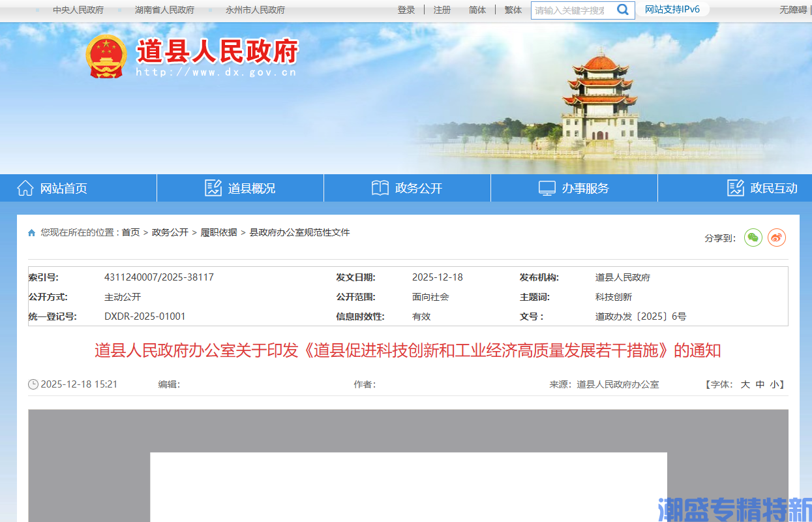
Task: Click the 登录 link
Action: (x=406, y=10)
